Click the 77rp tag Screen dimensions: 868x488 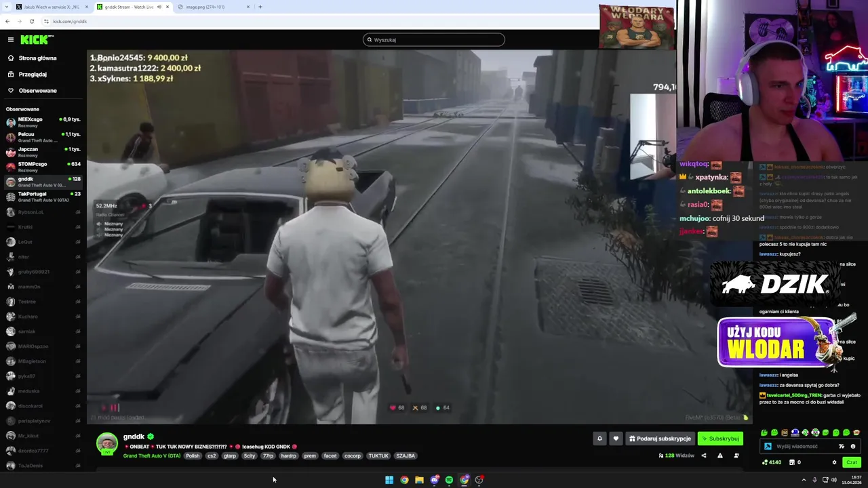pos(269,455)
